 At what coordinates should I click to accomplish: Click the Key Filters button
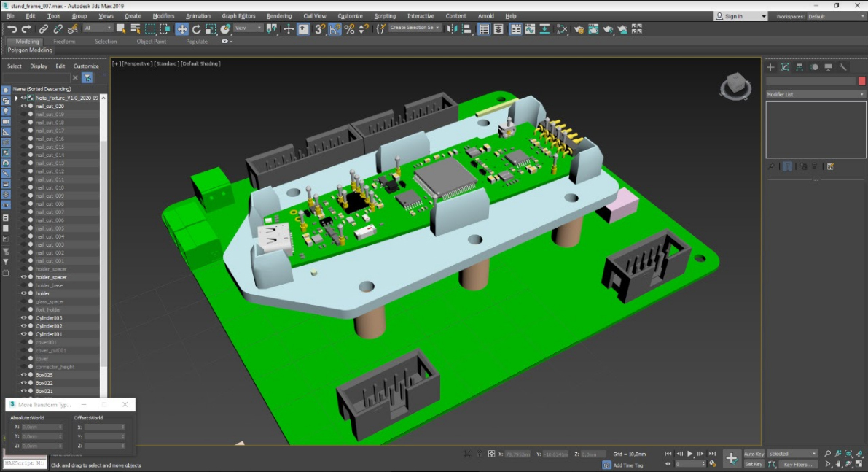click(x=797, y=464)
